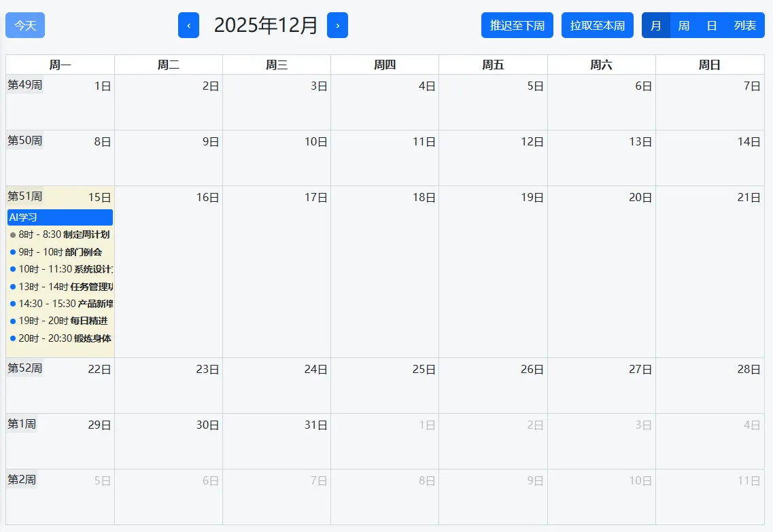Select the 第1周 week number label
Image resolution: width=773 pixels, height=532 pixels.
point(22,424)
